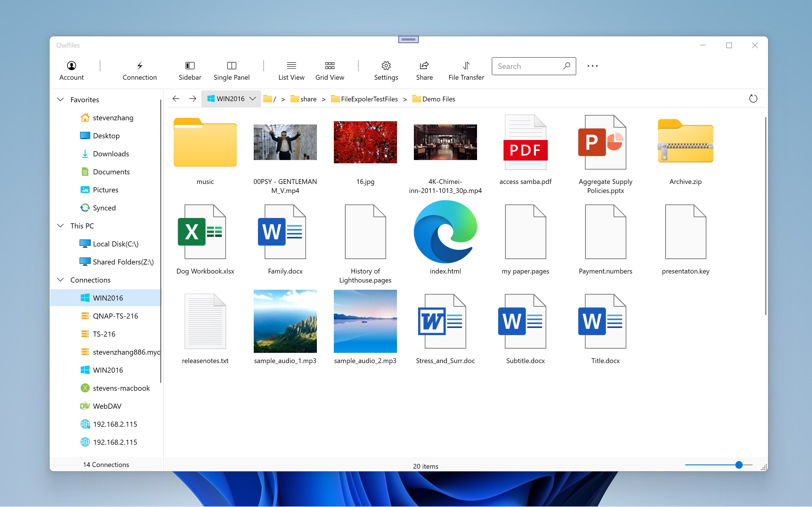The height and width of the screenshot is (507, 812).
Task: Open the three-dots overflow menu
Action: (593, 66)
